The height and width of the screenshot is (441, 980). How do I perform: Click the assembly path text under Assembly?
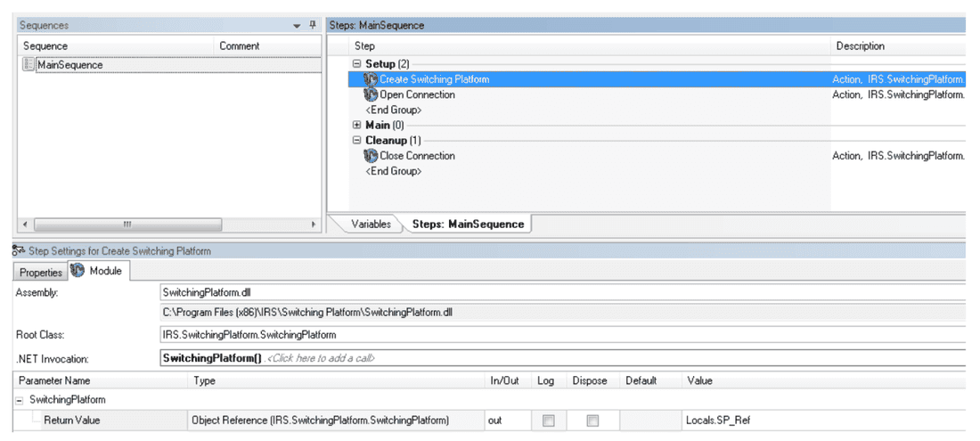306,313
